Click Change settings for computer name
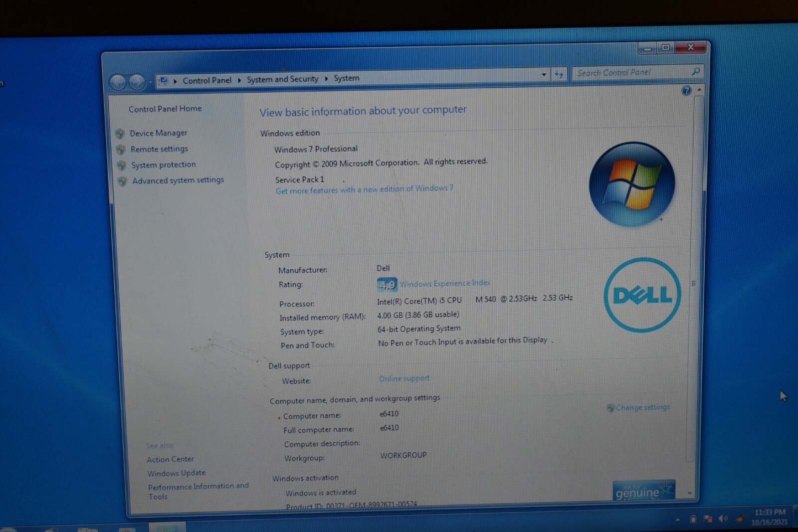This screenshot has width=798, height=532. coord(643,407)
